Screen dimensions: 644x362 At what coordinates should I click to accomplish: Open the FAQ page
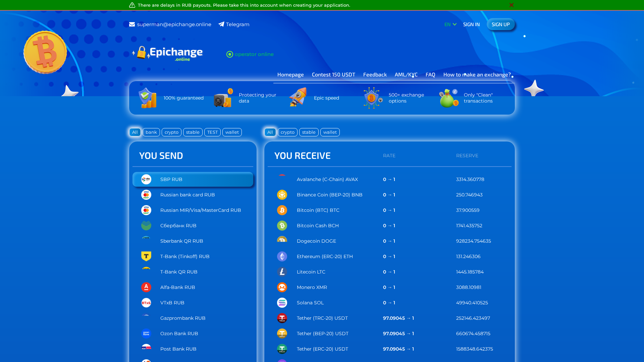tap(430, 75)
